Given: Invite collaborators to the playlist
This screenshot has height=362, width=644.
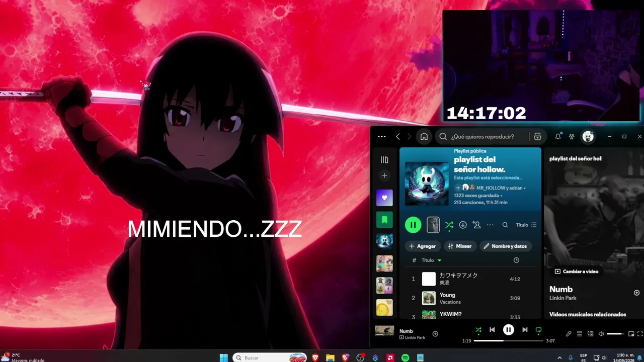Looking at the screenshot, I should tap(476, 225).
